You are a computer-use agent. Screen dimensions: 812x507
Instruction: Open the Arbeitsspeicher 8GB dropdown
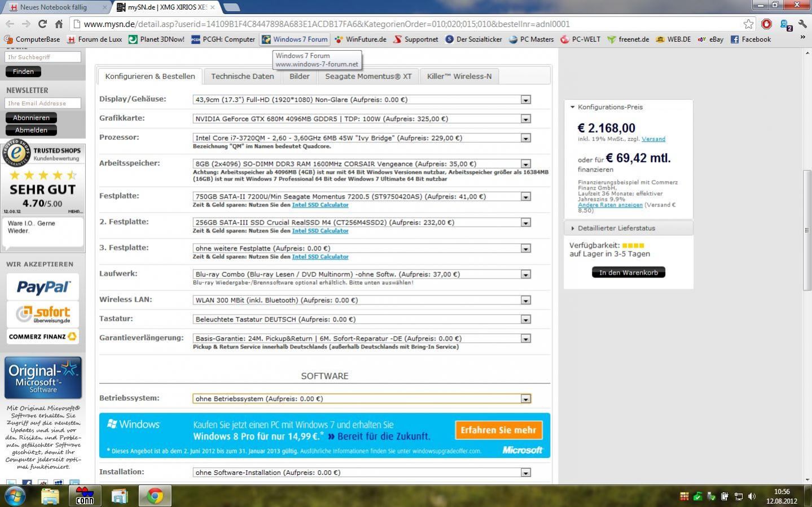click(362, 164)
